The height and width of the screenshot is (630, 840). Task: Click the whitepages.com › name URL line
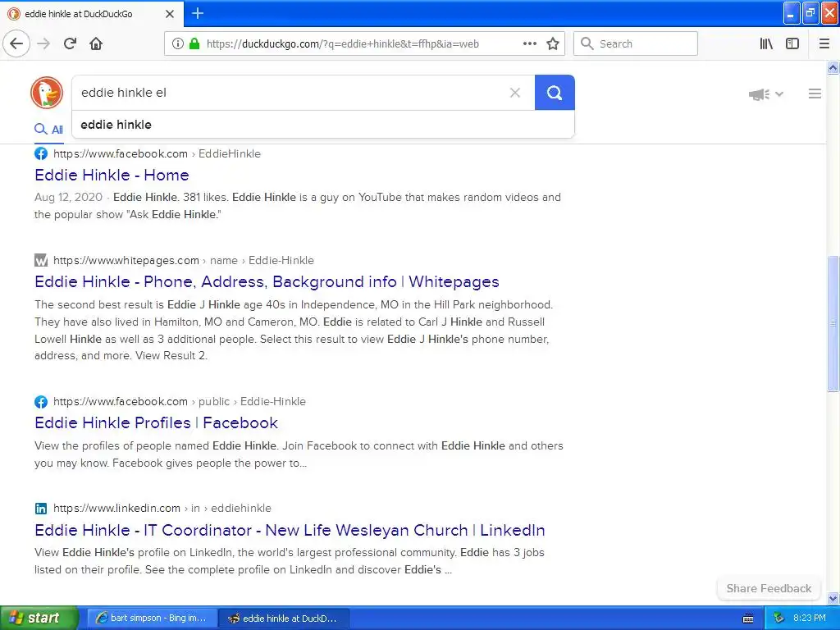coord(184,260)
